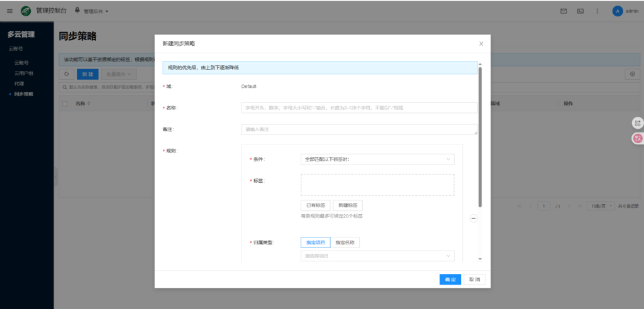Viewport: 644px width, 309px height.
Task: Click the green rocket logo icon
Action: pyautogui.click(x=26, y=11)
